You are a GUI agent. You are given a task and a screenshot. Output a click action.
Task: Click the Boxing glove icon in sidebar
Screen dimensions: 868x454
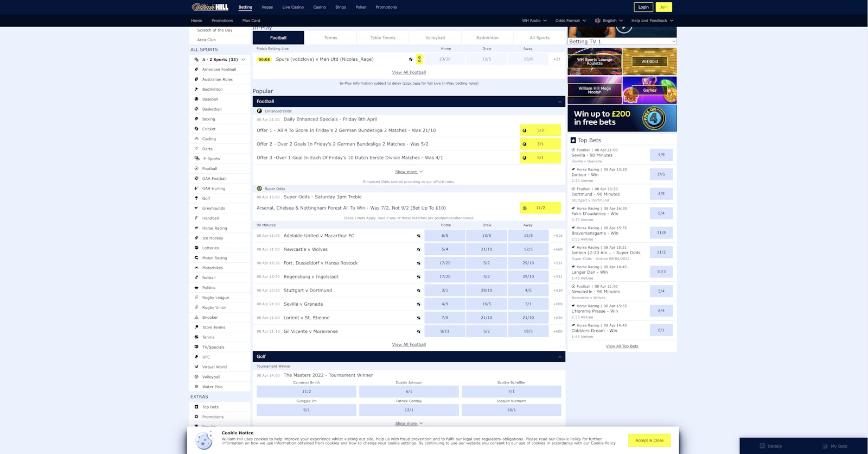point(196,119)
